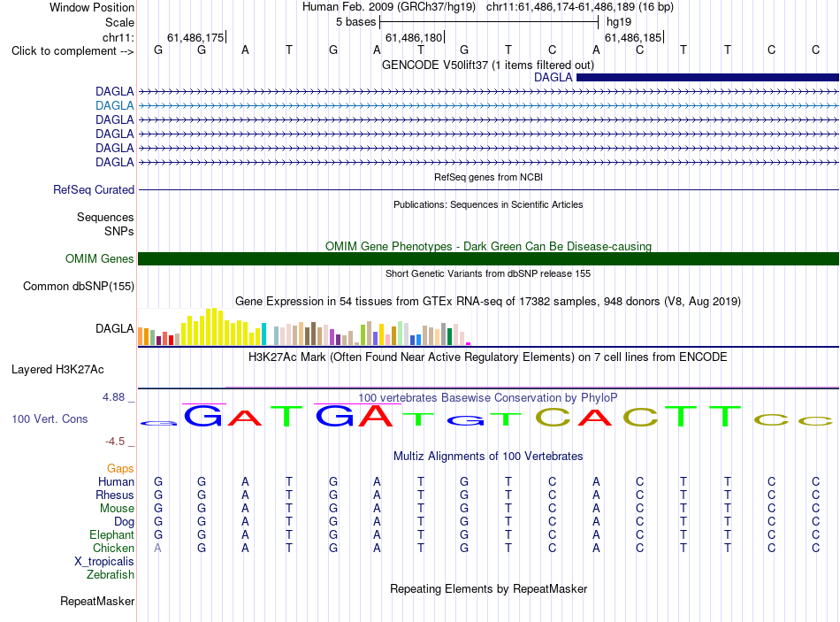Open the OMIM Genes track label
Viewport: 840px width, 622px height.
100,259
